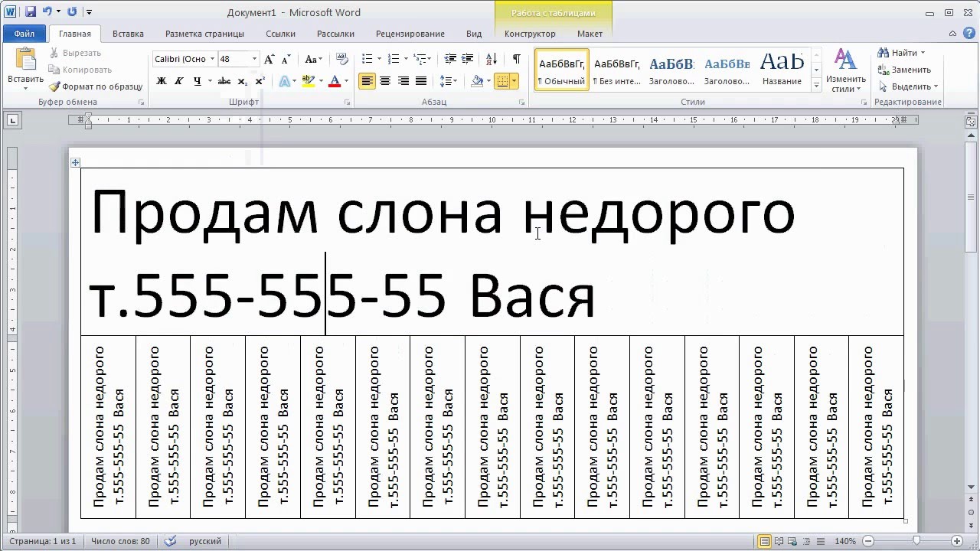Viewport: 980px width, 551px height.
Task: Click the table move handle
Action: [x=75, y=162]
